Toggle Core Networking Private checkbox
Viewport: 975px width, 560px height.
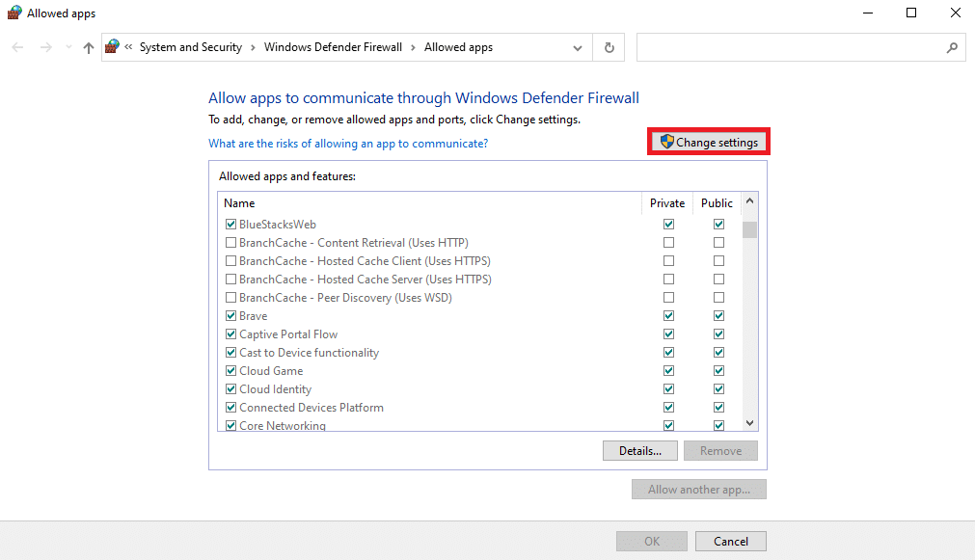coord(668,426)
